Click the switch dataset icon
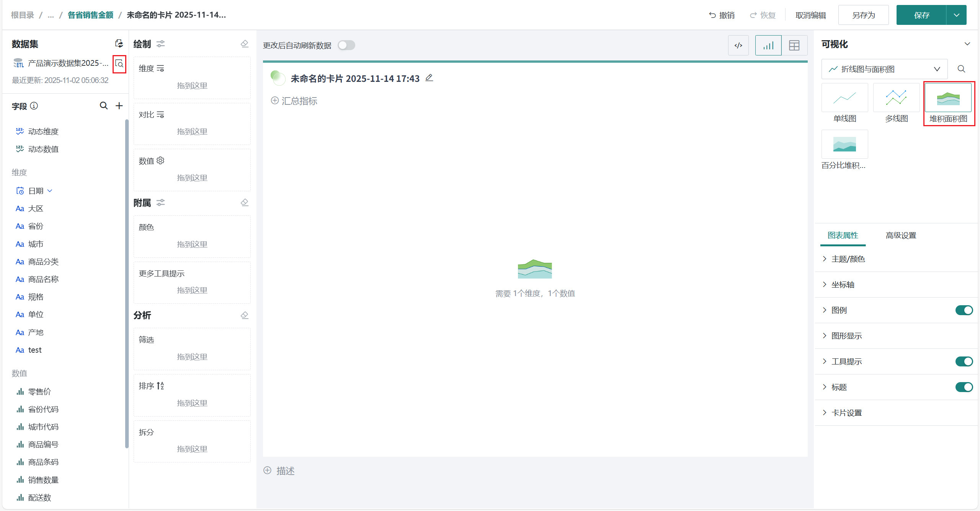980x511 pixels. coord(119,44)
